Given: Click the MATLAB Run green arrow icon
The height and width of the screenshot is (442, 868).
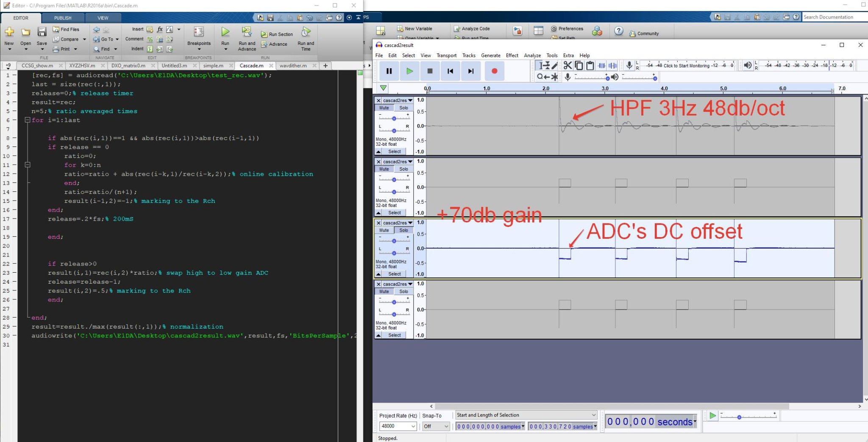Looking at the screenshot, I should click(x=225, y=32).
